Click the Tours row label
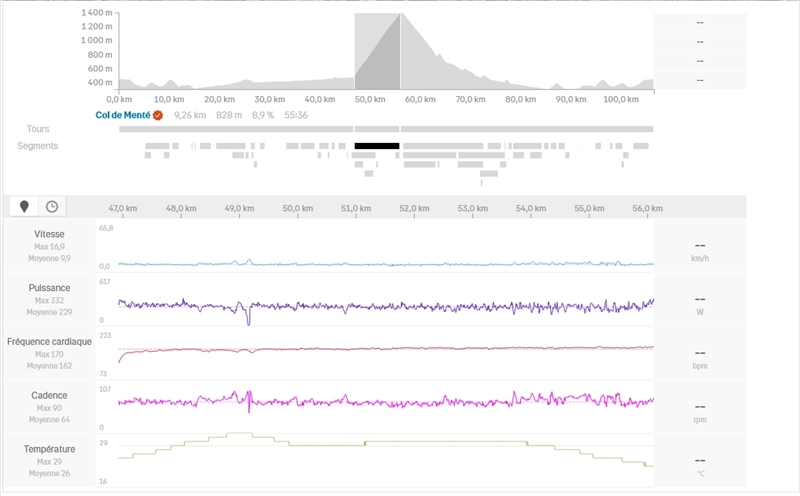 click(x=38, y=129)
